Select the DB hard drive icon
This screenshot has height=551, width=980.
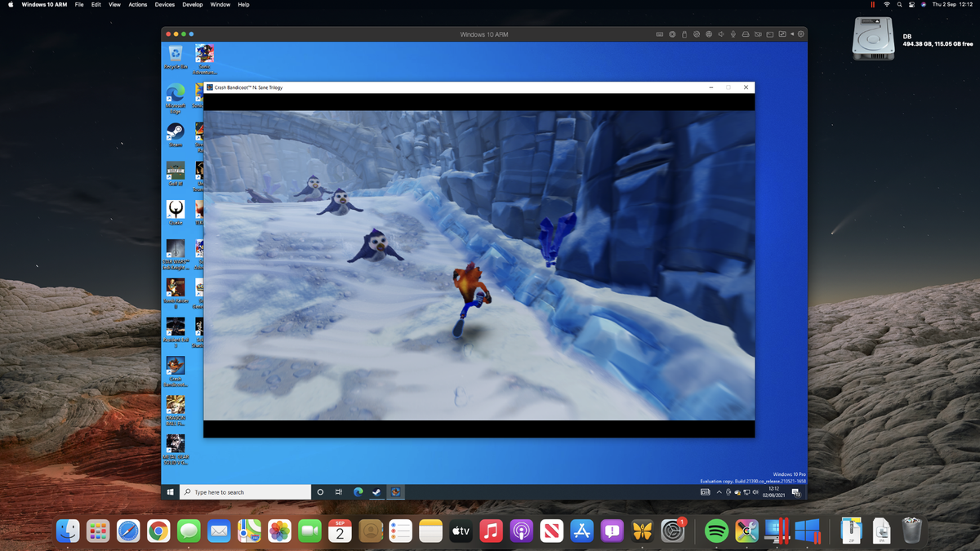point(873,39)
